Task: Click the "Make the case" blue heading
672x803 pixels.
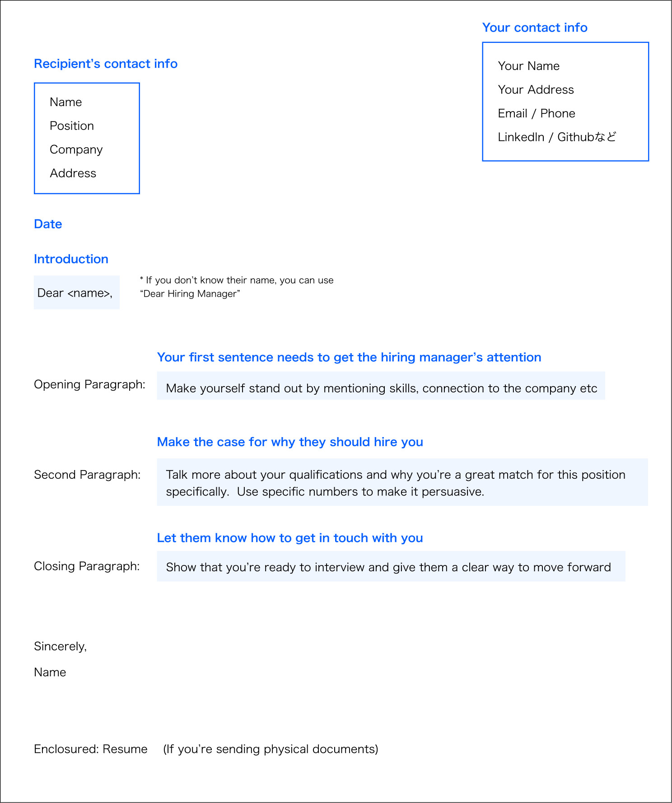Action: (x=289, y=442)
